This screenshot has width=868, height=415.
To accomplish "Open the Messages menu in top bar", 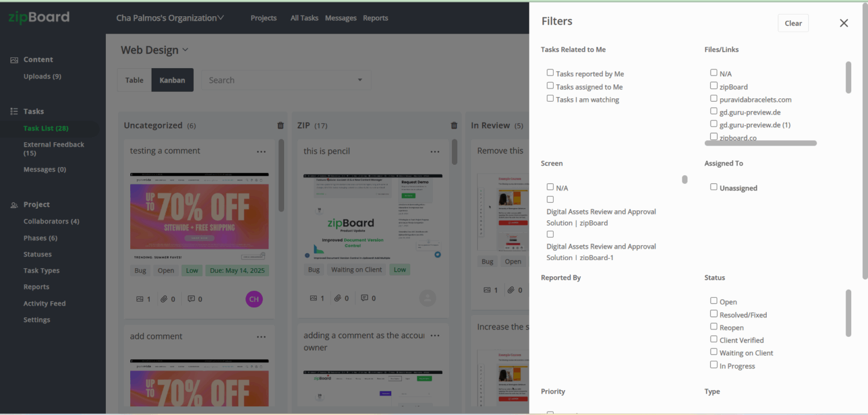I will [x=341, y=18].
